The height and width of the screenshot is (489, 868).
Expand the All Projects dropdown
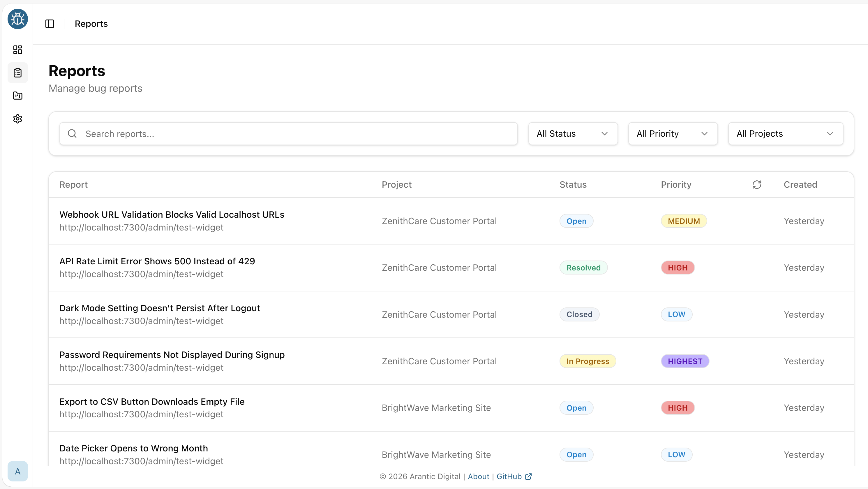(785, 133)
